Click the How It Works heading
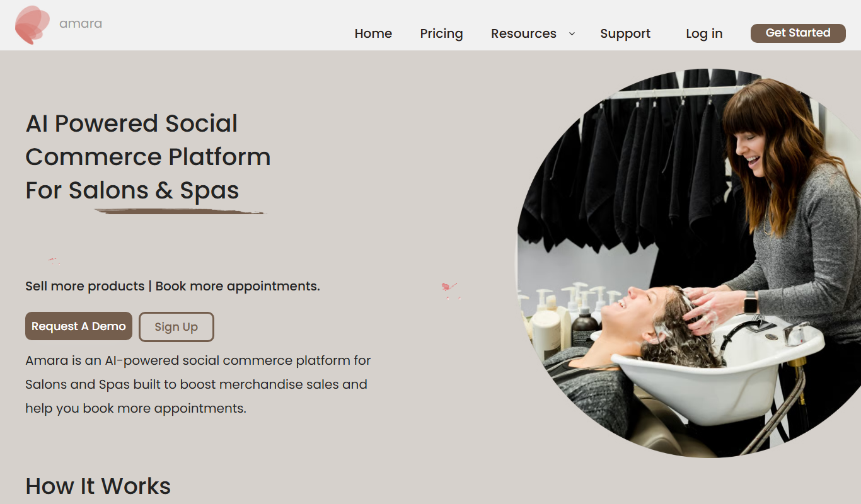 click(98, 486)
